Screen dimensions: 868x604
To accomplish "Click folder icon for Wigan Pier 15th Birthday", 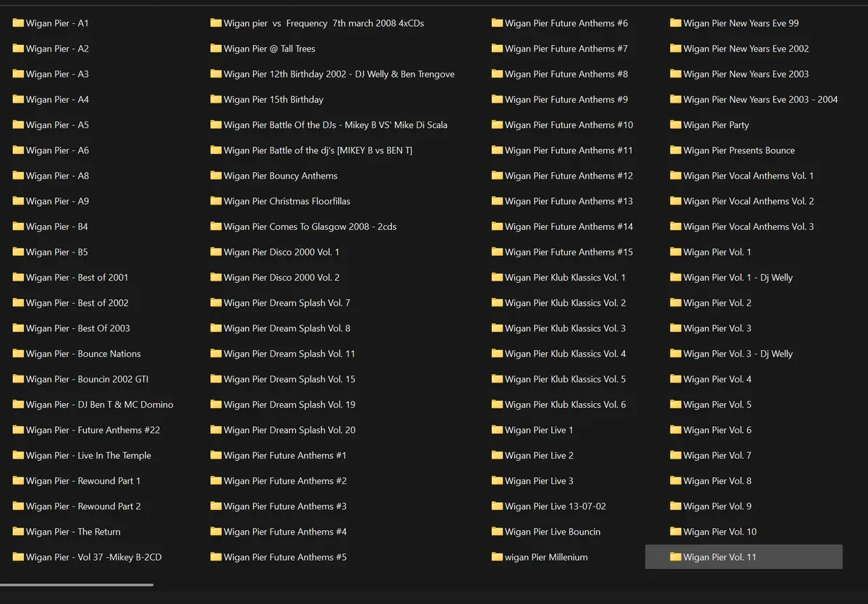I will coord(216,99).
